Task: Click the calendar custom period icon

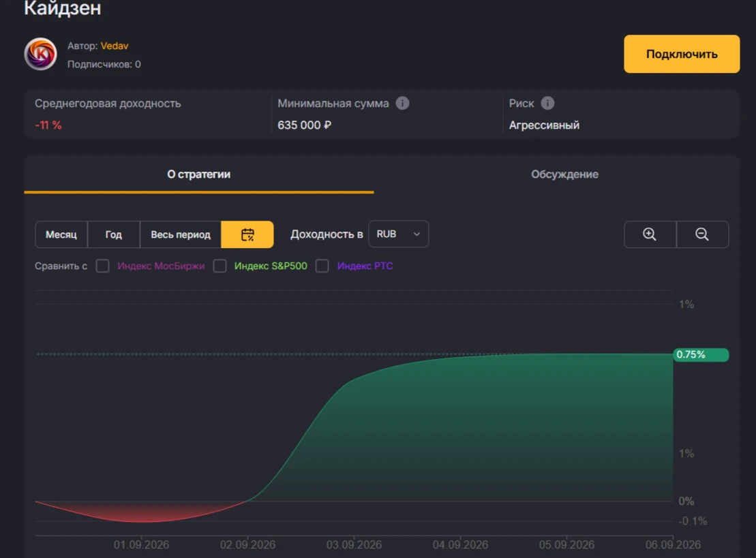Action: [247, 234]
